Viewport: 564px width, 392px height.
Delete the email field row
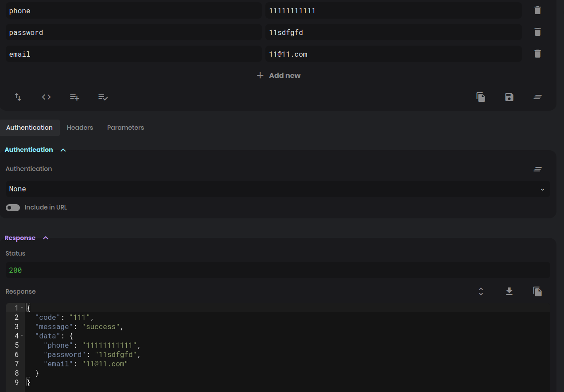click(537, 54)
